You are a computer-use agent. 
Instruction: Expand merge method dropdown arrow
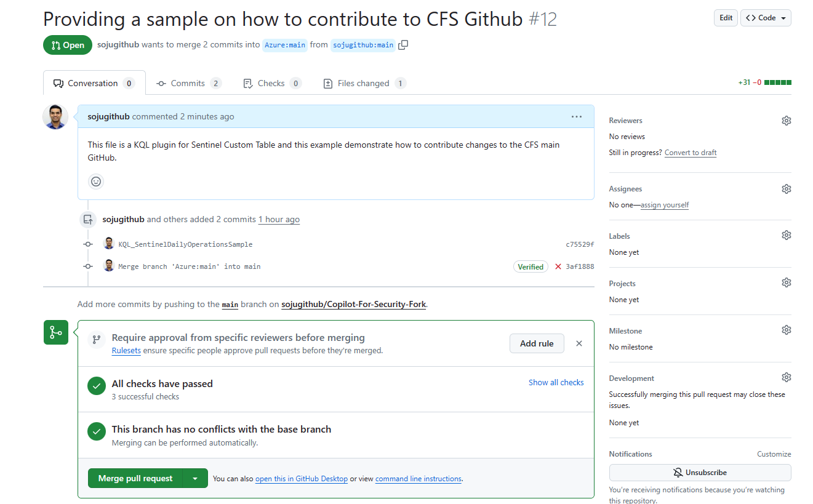coord(195,478)
